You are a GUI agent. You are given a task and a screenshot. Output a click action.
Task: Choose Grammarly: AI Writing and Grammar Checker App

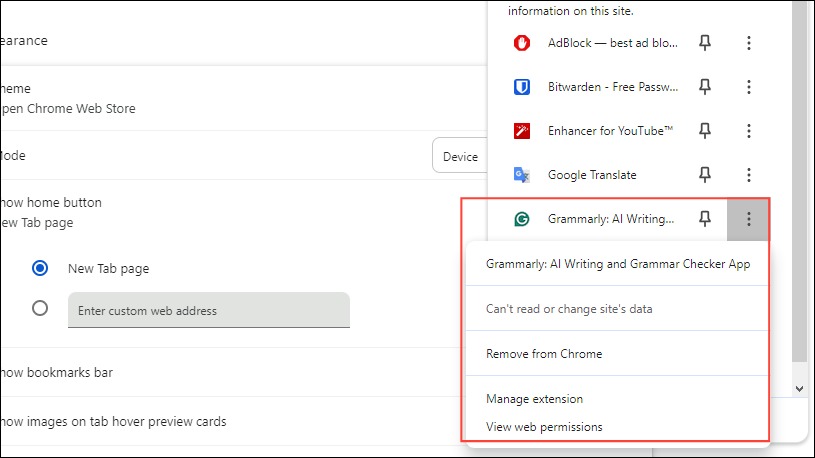617,264
